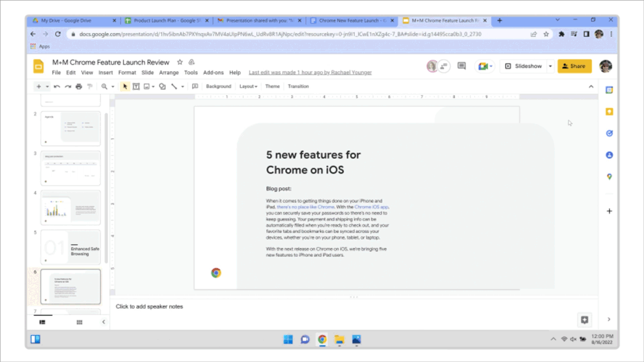Open the Arrange menu
The height and width of the screenshot is (362, 644).
click(169, 72)
